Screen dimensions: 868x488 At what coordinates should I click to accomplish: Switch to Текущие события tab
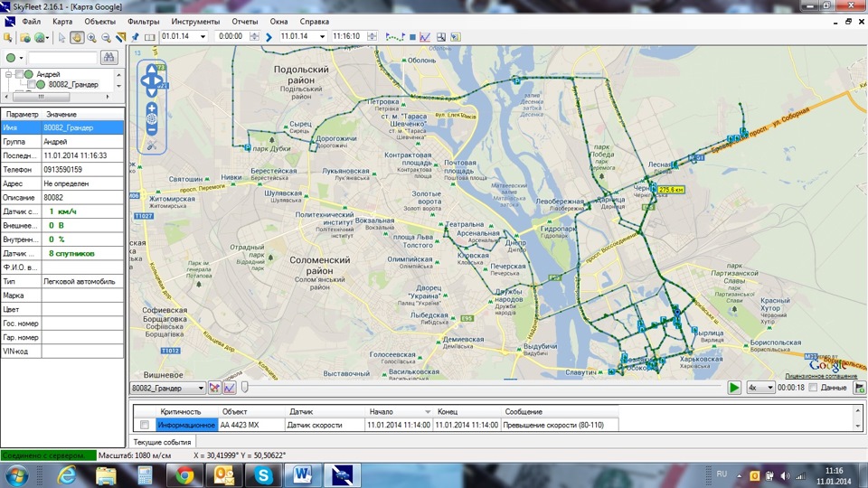(x=162, y=442)
